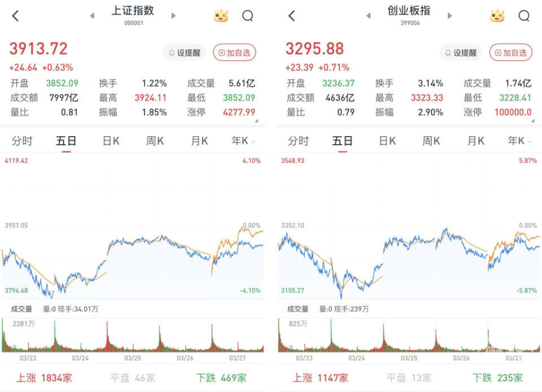Select 日K tab on 上证指数 chart
The height and width of the screenshot is (392, 542).
[110, 141]
